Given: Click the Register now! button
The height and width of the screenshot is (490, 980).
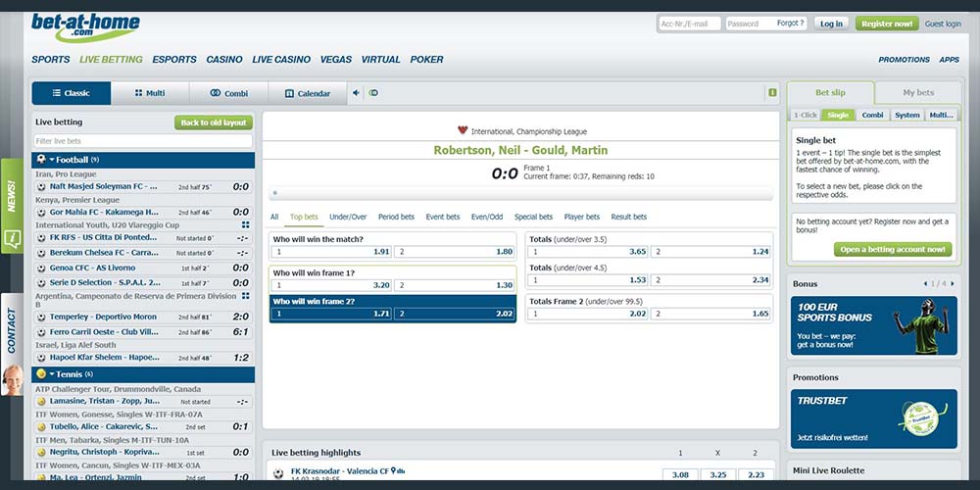Looking at the screenshot, I should coord(886,24).
